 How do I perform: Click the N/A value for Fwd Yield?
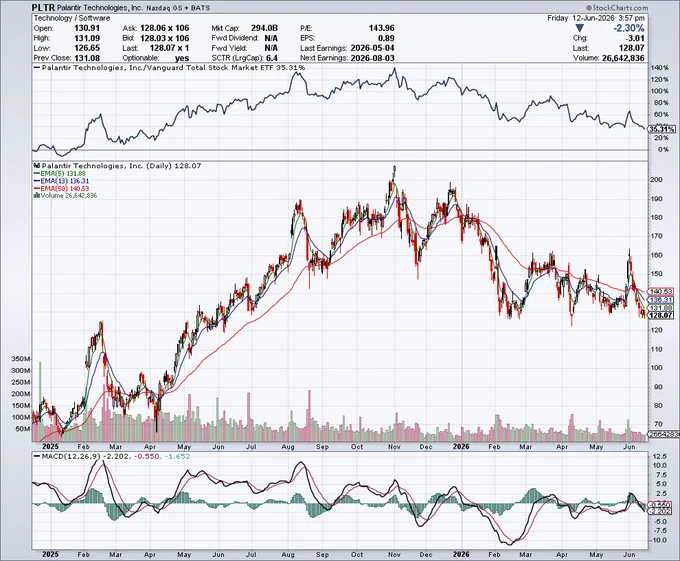[x=271, y=48]
